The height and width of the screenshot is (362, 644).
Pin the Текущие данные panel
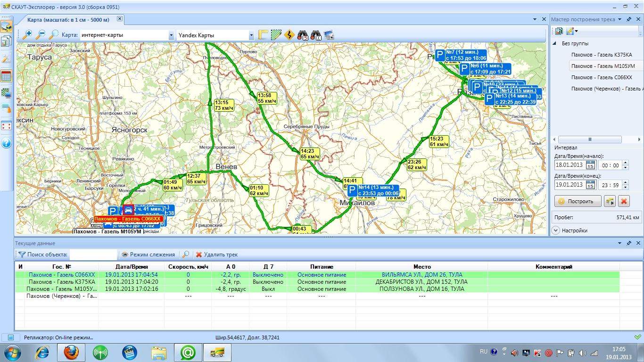point(629,243)
